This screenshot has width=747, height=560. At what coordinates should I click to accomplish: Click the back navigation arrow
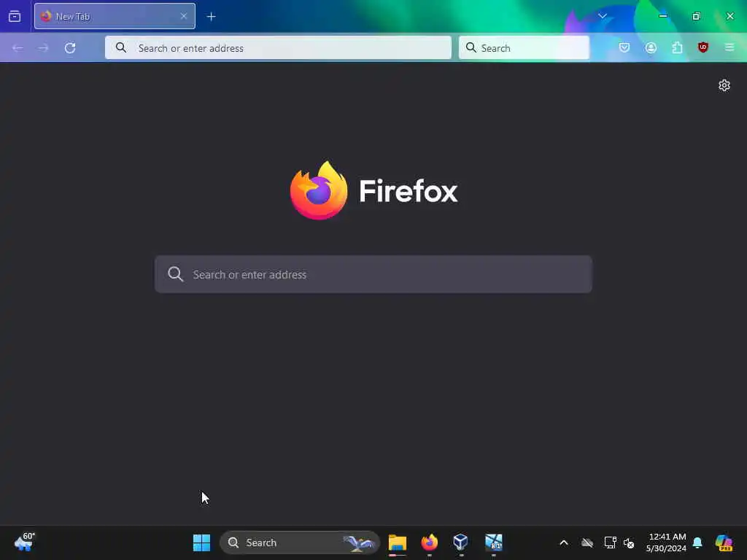click(18, 47)
